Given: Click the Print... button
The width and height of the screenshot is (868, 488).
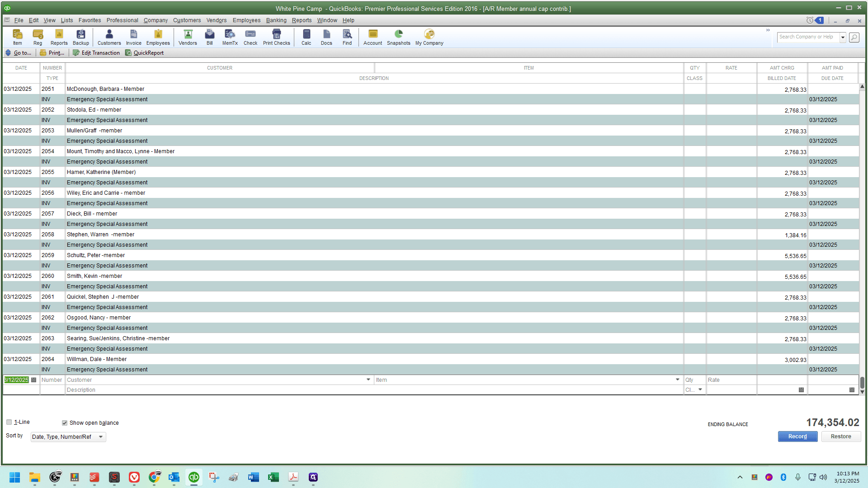Looking at the screenshot, I should (x=52, y=53).
